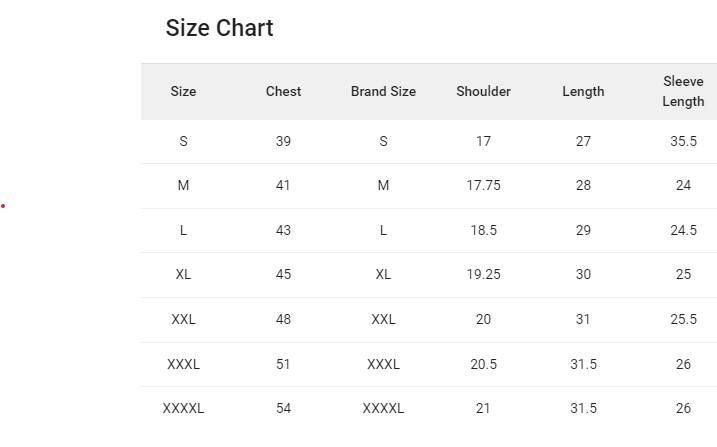Select XXL in the Brand Size column
Image resolution: width=717 pixels, height=447 pixels.
[x=383, y=319]
